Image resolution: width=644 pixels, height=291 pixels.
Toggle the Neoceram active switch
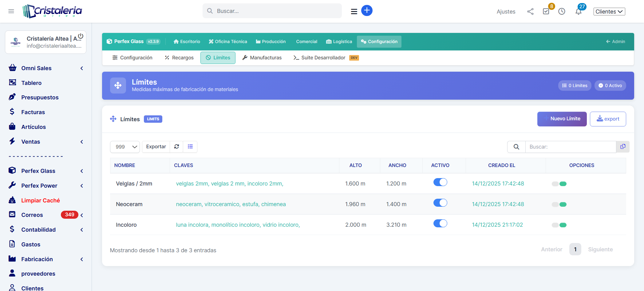point(440,203)
